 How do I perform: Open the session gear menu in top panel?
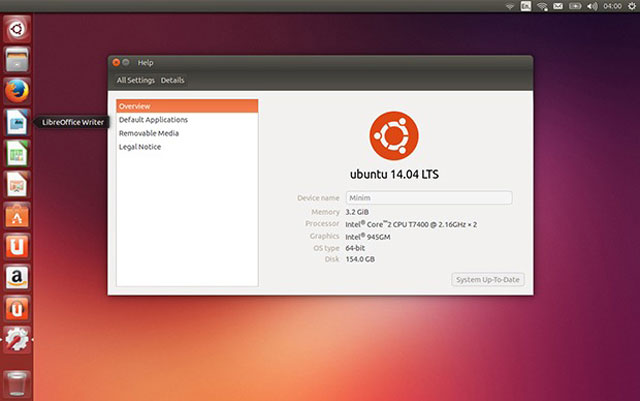click(631, 6)
